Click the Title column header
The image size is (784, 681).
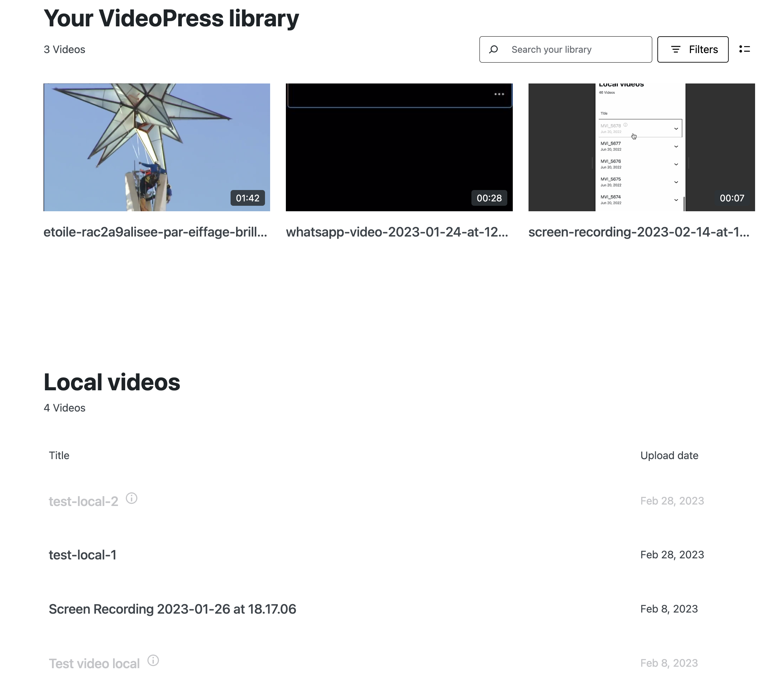point(59,455)
